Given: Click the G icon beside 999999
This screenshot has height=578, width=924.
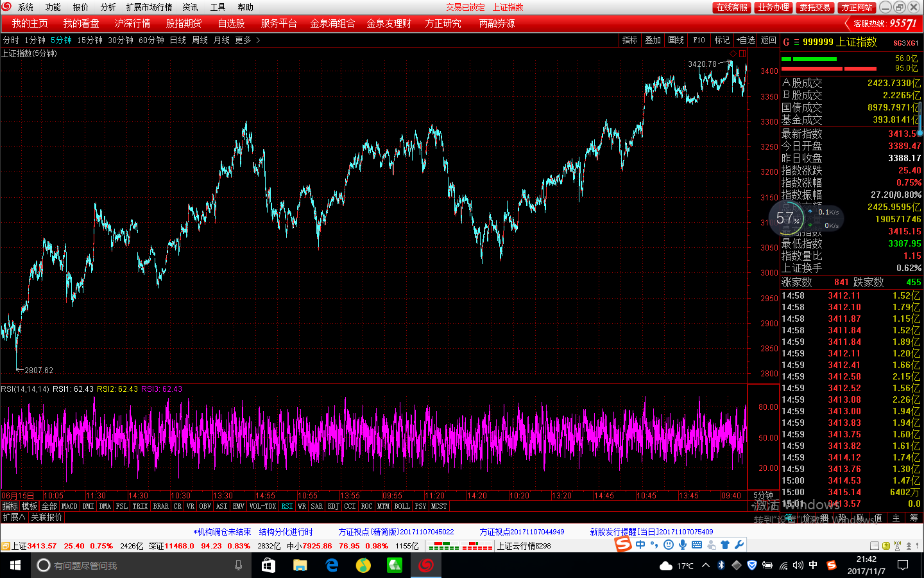Looking at the screenshot, I should pyautogui.click(x=786, y=42).
